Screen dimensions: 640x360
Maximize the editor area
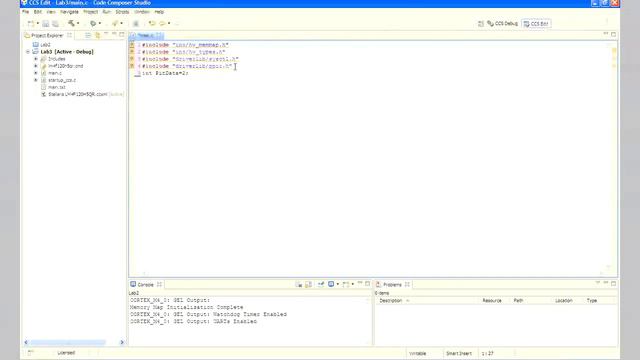coord(613,35)
